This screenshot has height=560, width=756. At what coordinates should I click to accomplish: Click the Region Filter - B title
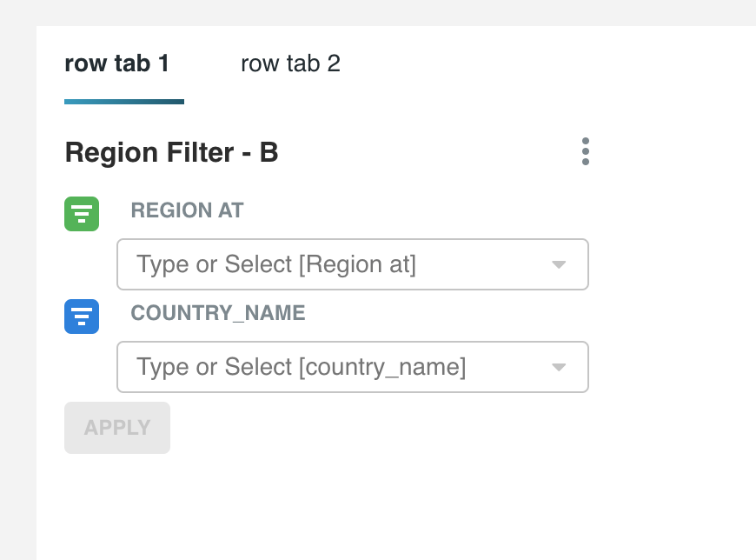click(x=171, y=153)
